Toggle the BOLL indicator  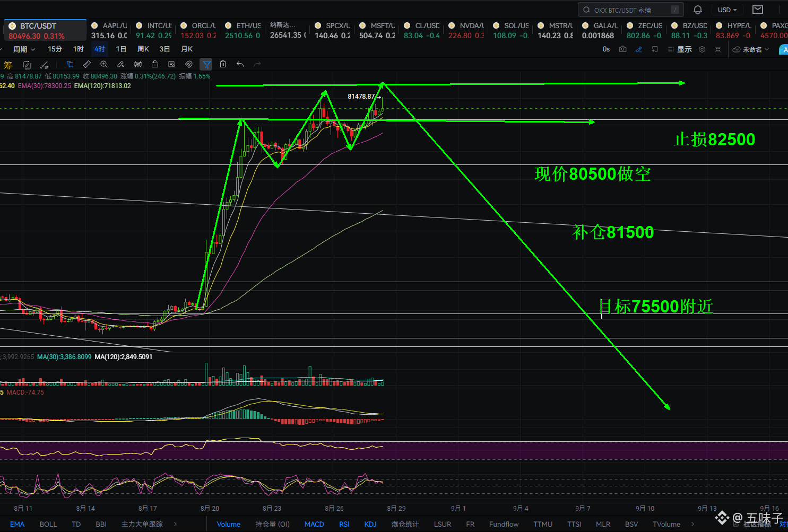click(x=48, y=524)
